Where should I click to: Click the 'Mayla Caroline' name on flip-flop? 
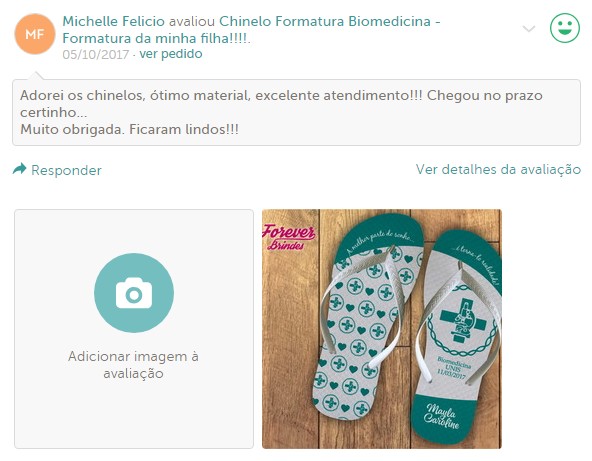coord(441,417)
